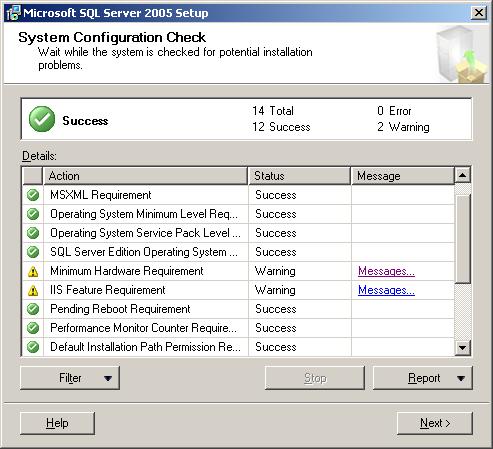The width and height of the screenshot is (493, 449).
Task: Select the MSXML Requirement row text
Action: click(x=101, y=195)
